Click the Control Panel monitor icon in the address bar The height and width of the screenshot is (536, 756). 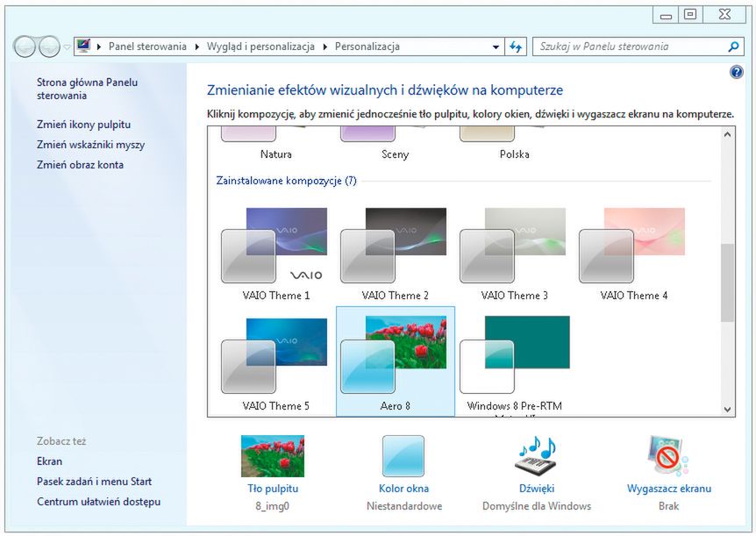point(84,46)
